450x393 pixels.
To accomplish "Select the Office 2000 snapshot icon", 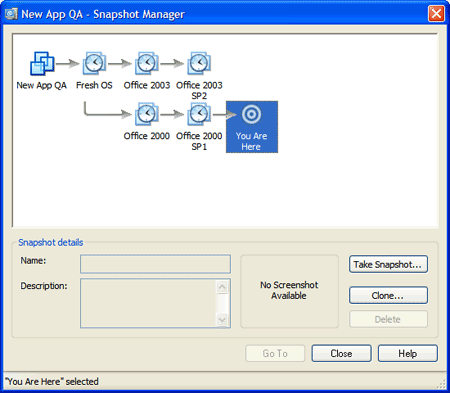I will [147, 114].
